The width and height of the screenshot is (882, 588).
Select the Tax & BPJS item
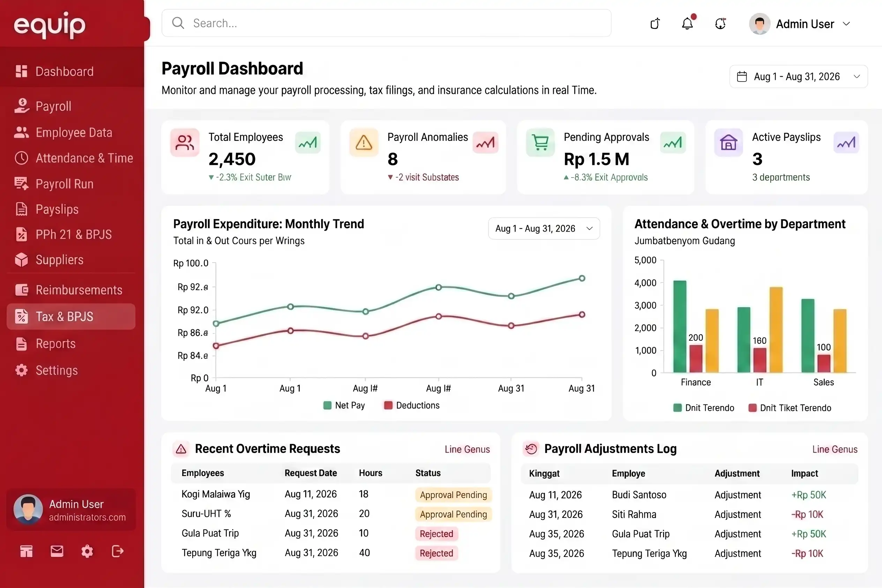tap(71, 317)
